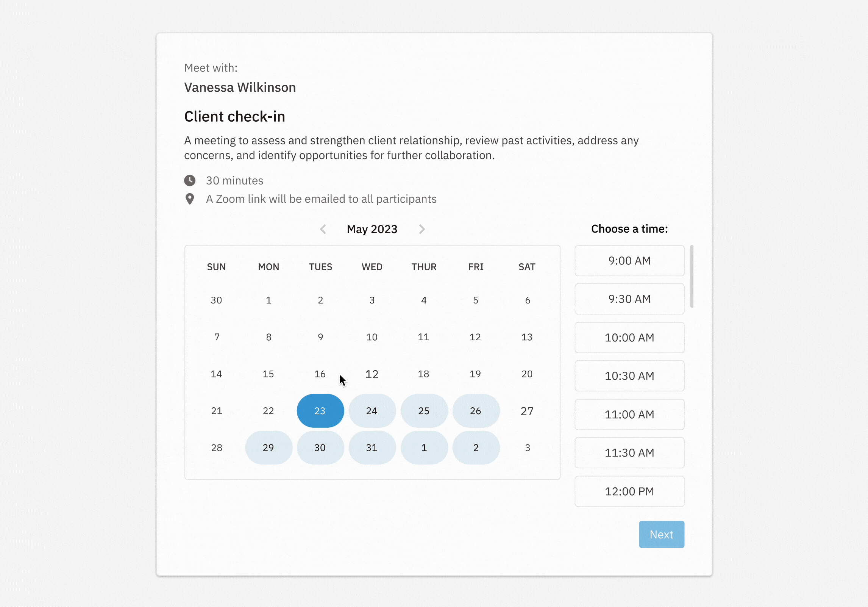Viewport: 868px width, 607px height.
Task: Click the location pin icon
Action: point(190,199)
